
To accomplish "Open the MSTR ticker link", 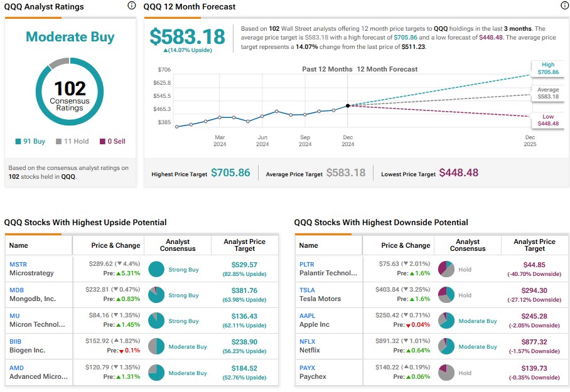I will [18, 265].
